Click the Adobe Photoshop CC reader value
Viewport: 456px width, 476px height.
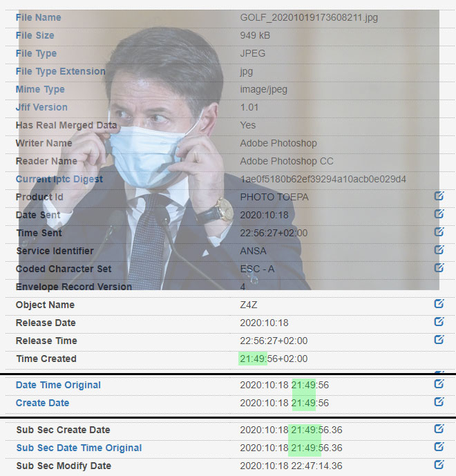pyautogui.click(x=287, y=161)
